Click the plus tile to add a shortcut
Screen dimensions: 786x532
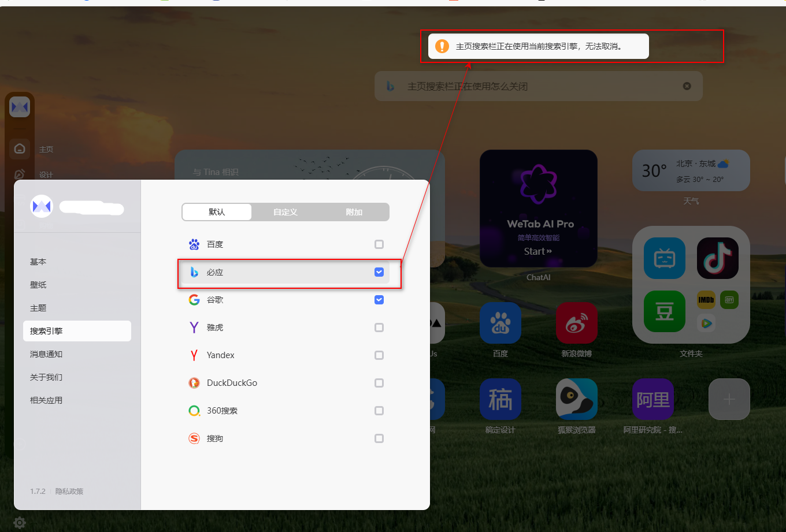click(729, 399)
